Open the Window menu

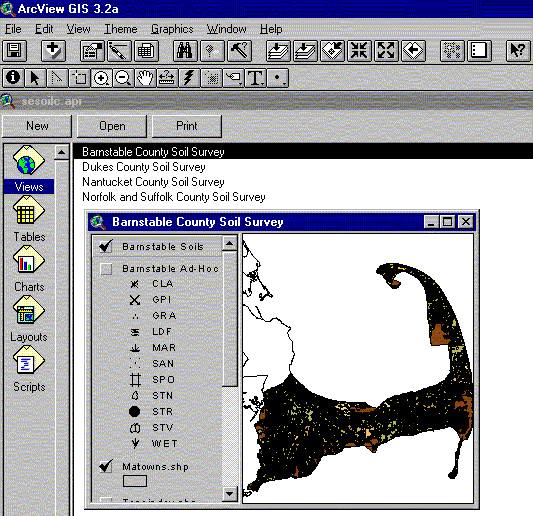tap(227, 29)
